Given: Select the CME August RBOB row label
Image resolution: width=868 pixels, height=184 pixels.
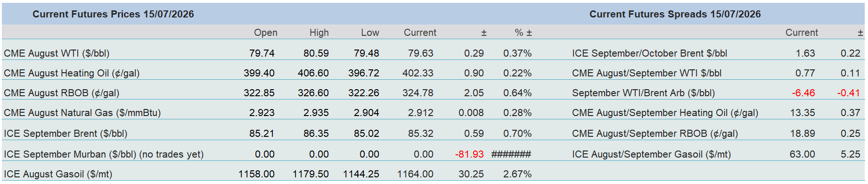Looking at the screenshot, I should point(61,93).
